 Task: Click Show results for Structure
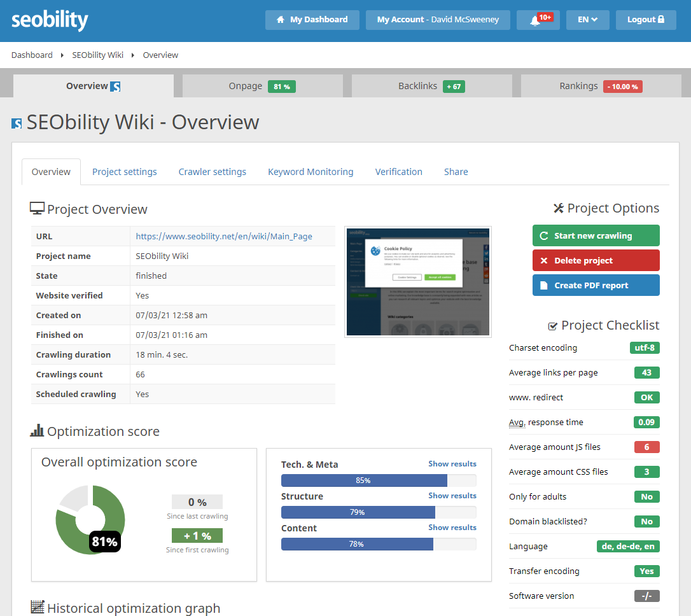point(452,496)
